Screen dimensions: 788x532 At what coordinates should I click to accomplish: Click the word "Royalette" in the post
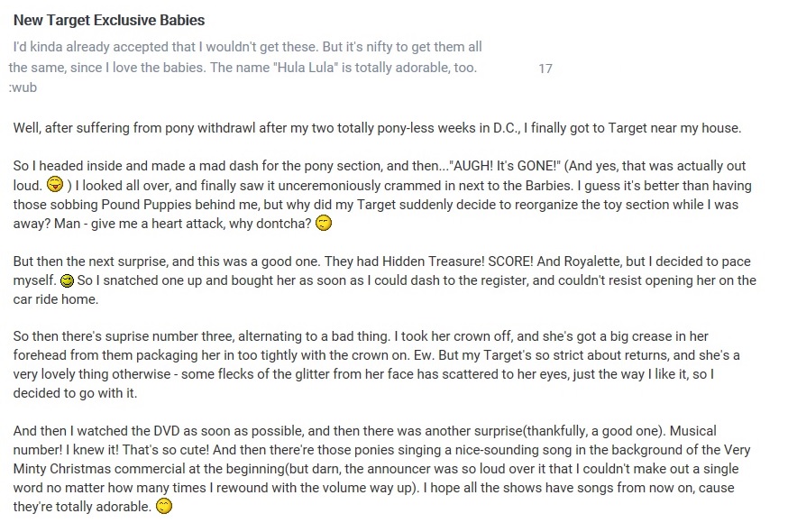pyautogui.click(x=592, y=261)
